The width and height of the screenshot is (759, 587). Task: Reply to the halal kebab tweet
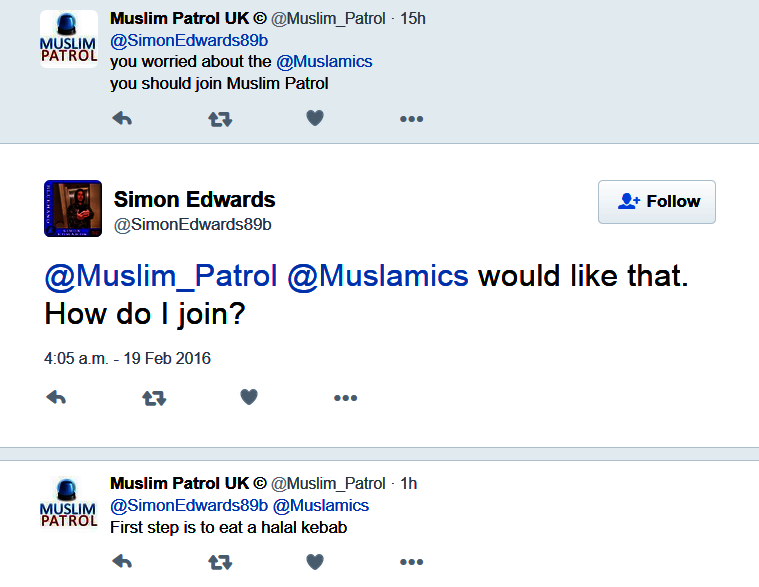(x=122, y=562)
